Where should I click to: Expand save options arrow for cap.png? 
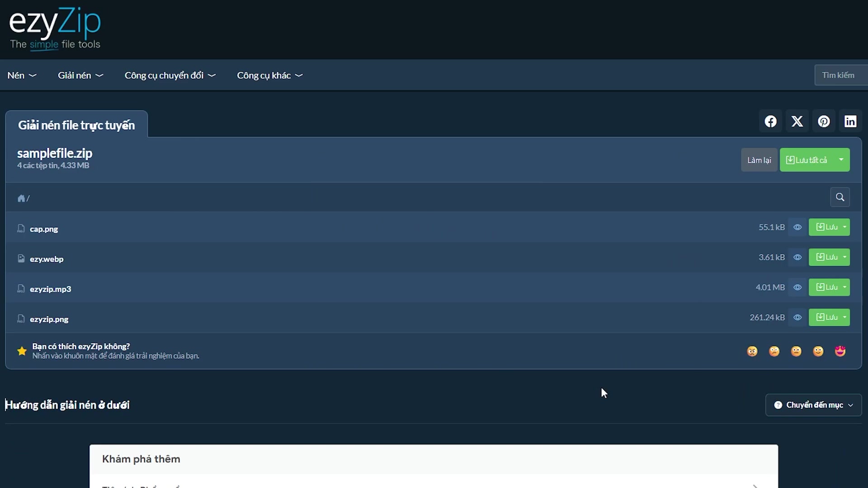tap(844, 227)
